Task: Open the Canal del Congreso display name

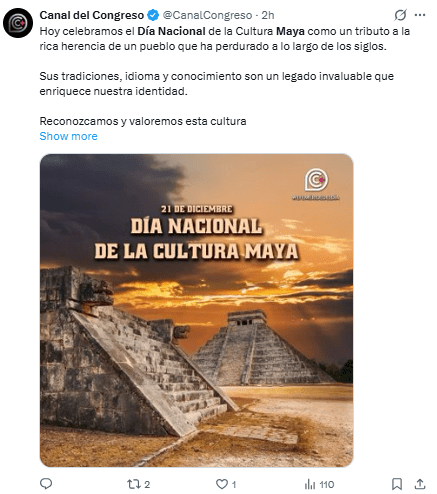Action: click(92, 15)
